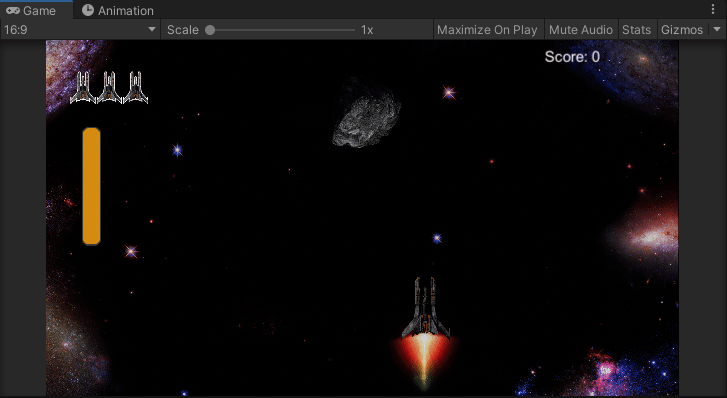Screen dimensions: 727x398
Task: Switch to the Game tab
Action: [x=36, y=10]
